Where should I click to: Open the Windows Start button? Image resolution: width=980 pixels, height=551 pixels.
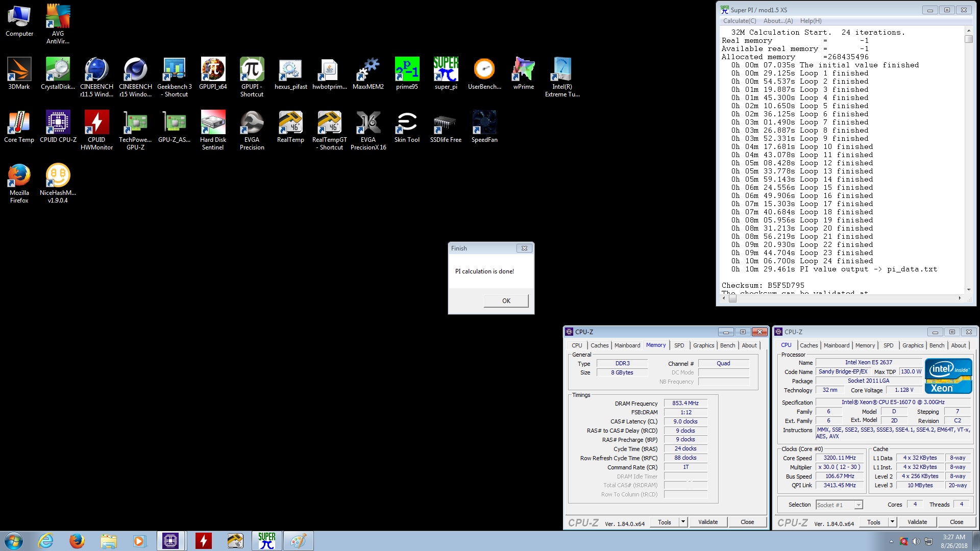point(13,541)
